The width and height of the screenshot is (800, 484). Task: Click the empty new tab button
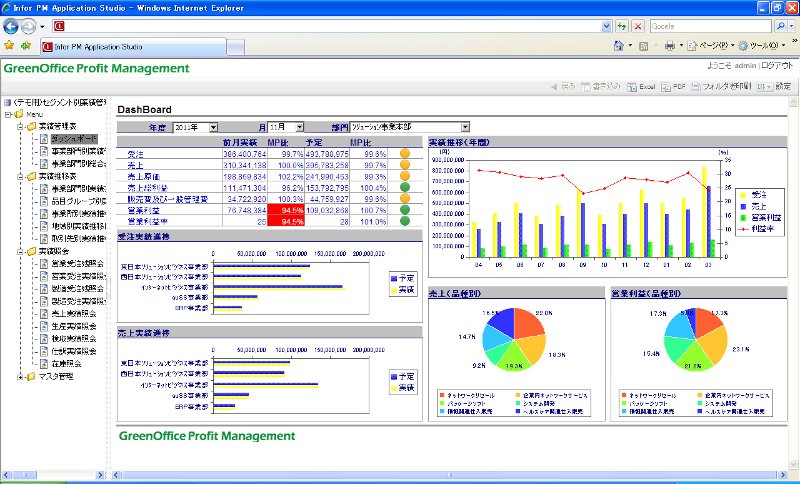click(235, 47)
